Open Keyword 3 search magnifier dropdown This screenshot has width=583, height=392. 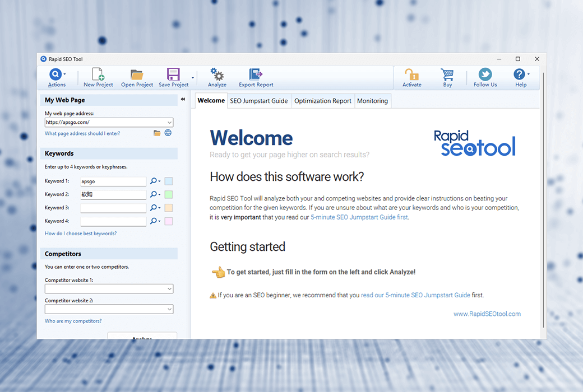(x=155, y=208)
